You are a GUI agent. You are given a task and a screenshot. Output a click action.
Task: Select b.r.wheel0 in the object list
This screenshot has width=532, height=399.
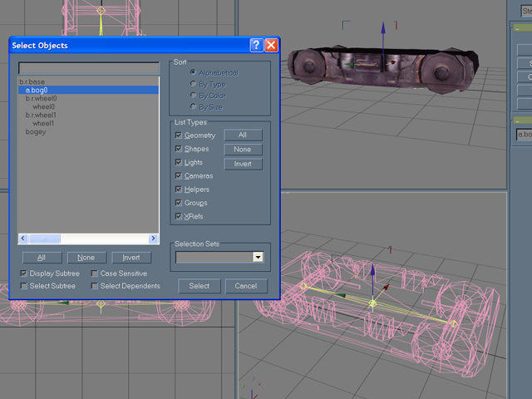point(41,98)
